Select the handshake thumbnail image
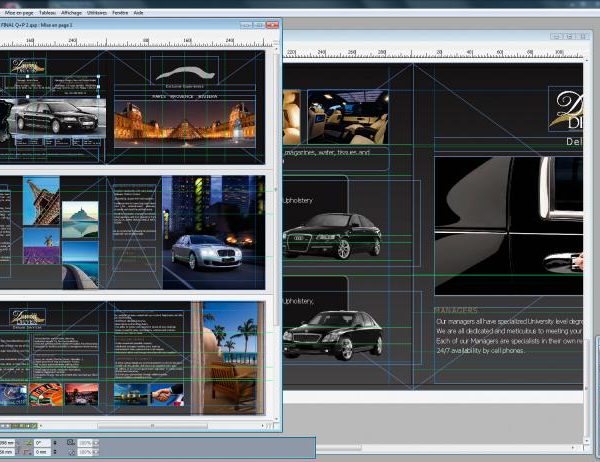This screenshot has width=600, height=462. click(x=167, y=395)
